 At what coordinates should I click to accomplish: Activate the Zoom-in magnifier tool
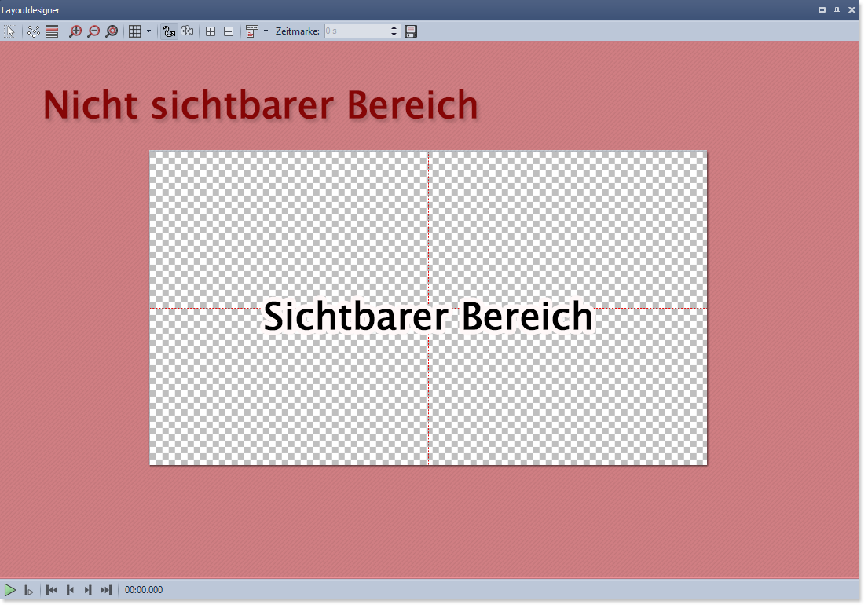tap(75, 31)
